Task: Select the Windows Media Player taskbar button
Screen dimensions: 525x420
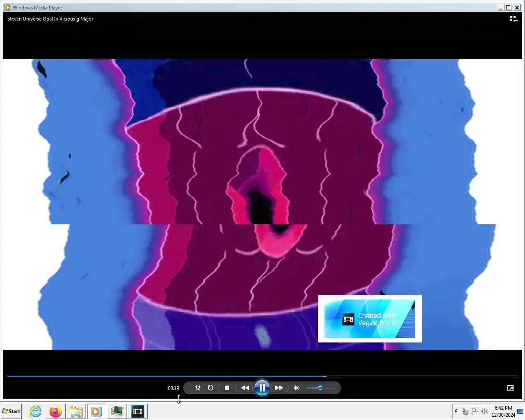Action: [x=96, y=411]
